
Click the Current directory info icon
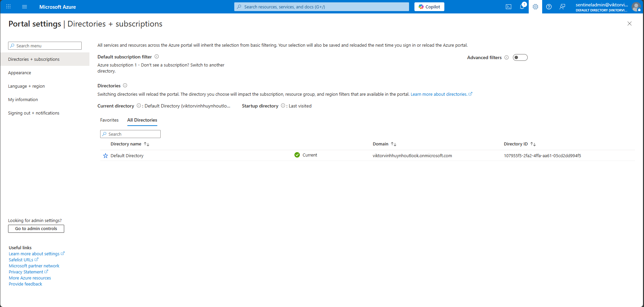point(139,106)
